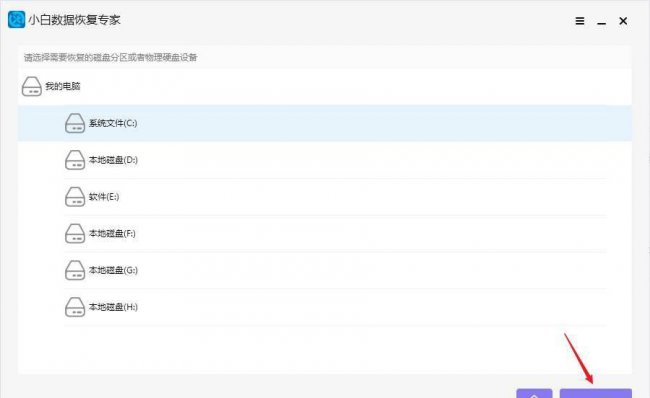
Task: Click the drive icon beside 软件(E:)
Action: click(x=75, y=197)
